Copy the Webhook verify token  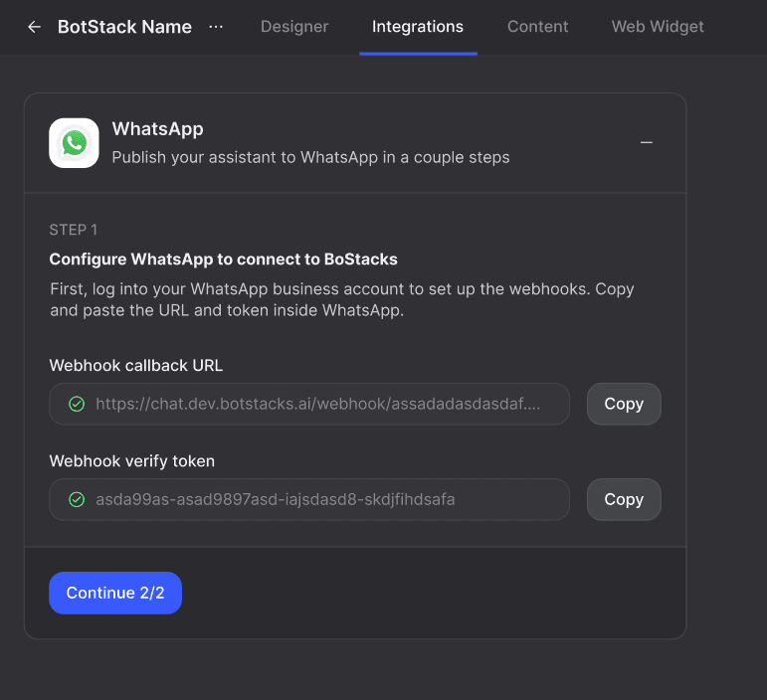624,499
